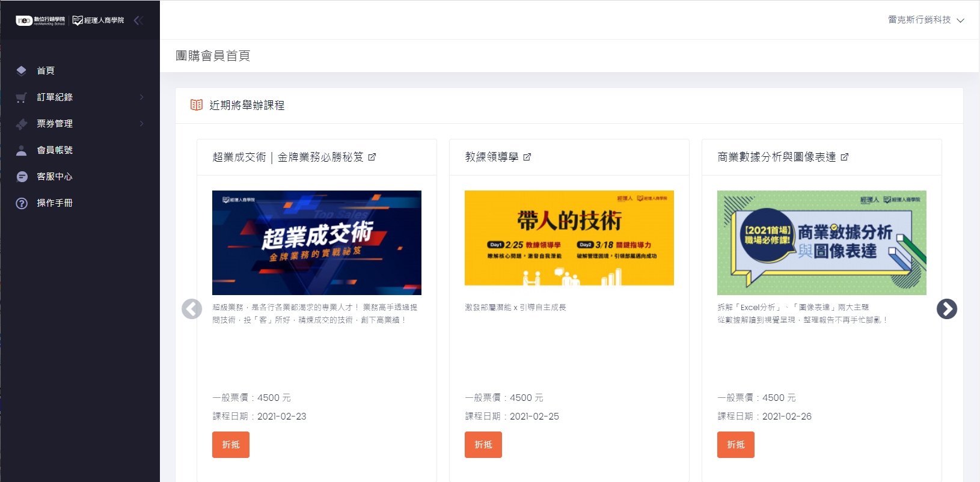Click the 帶人的技術 course banner image

pyautogui.click(x=569, y=238)
